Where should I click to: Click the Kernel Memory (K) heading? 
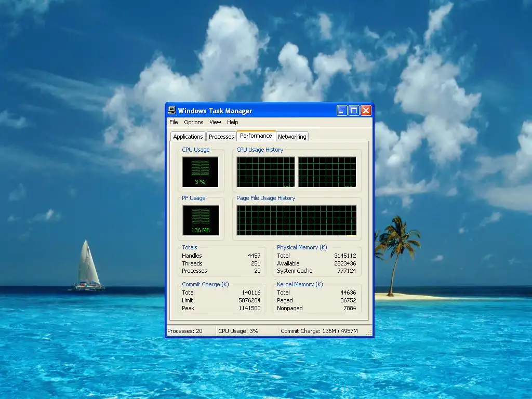300,284
